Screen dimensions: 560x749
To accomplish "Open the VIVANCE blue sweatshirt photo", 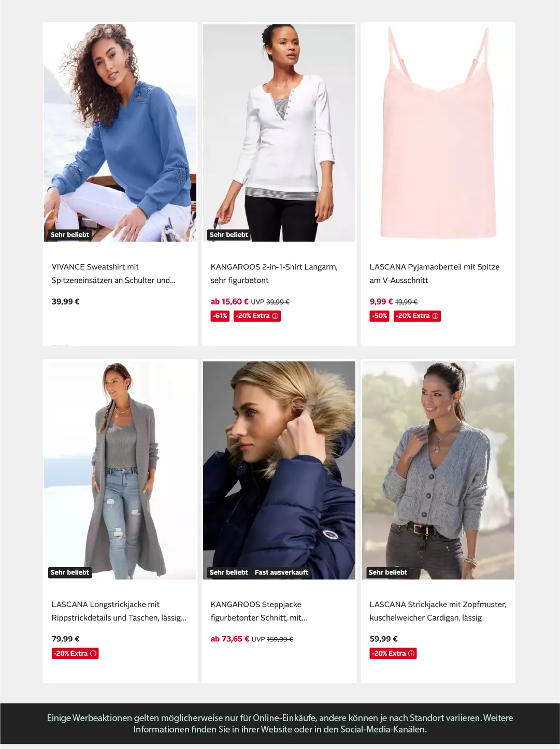I will pyautogui.click(x=120, y=133).
